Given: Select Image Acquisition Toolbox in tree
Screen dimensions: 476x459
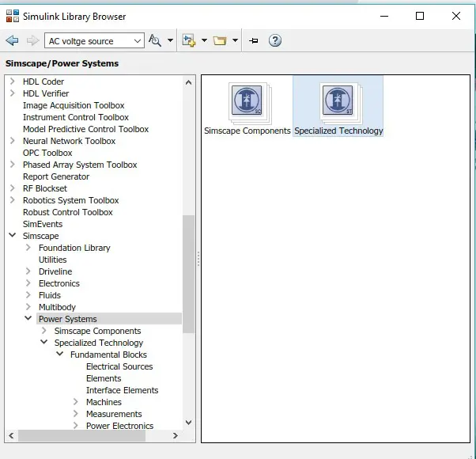Looking at the screenshot, I should 74,105.
